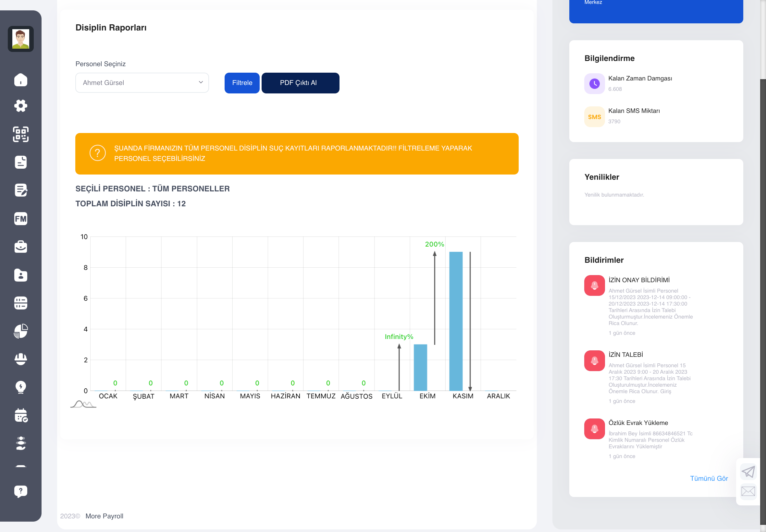
Task: Click the paper plane send icon
Action: [748, 472]
